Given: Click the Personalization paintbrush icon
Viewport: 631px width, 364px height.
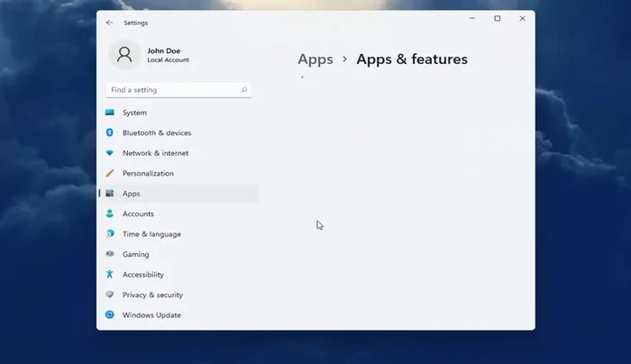Looking at the screenshot, I should pyautogui.click(x=110, y=173).
